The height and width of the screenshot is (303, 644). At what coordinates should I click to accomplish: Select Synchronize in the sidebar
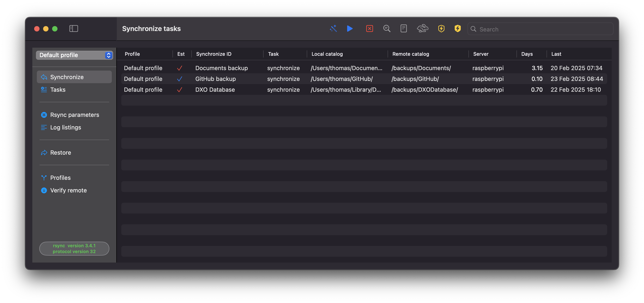[x=74, y=77]
